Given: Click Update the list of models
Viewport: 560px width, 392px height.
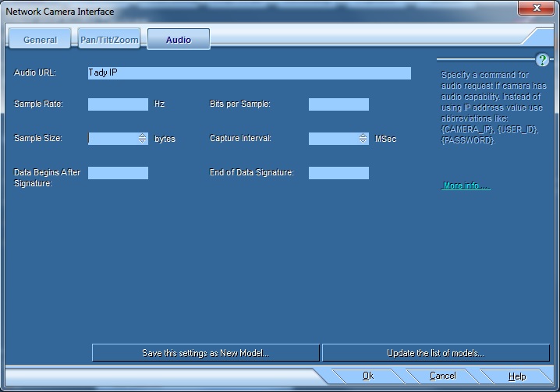Looking at the screenshot, I should [x=436, y=353].
